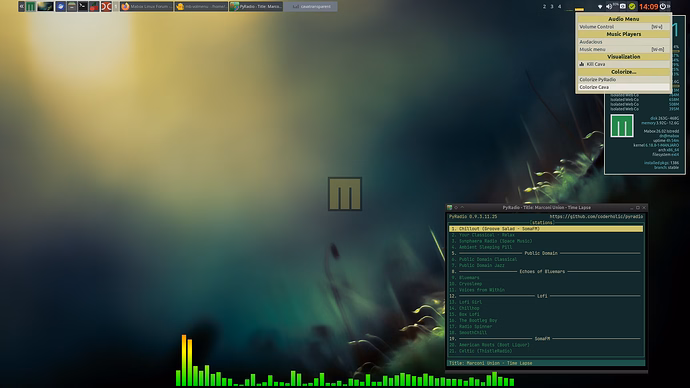The width and height of the screenshot is (690, 388).
Task: Launch the blue web browser icon in the panel
Action: 60,7
